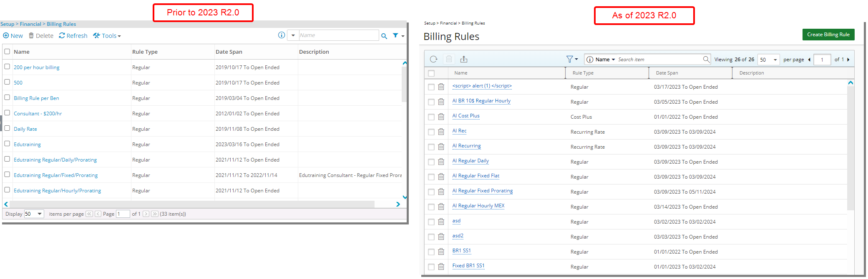Open the filter dropdown in the new view
Viewport: 868px width, 279px height.
[572, 59]
